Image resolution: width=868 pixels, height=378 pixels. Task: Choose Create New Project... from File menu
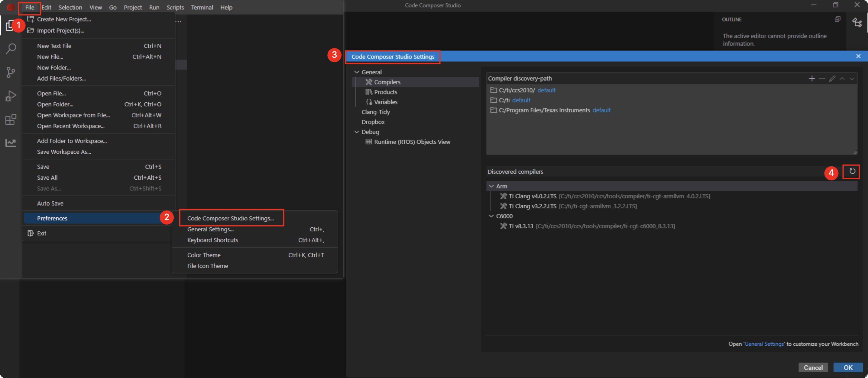(x=99, y=19)
